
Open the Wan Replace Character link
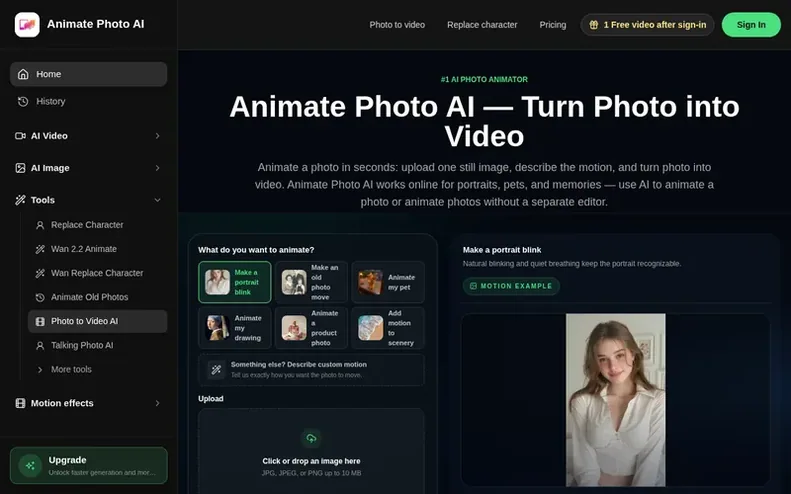pyautogui.click(x=97, y=273)
